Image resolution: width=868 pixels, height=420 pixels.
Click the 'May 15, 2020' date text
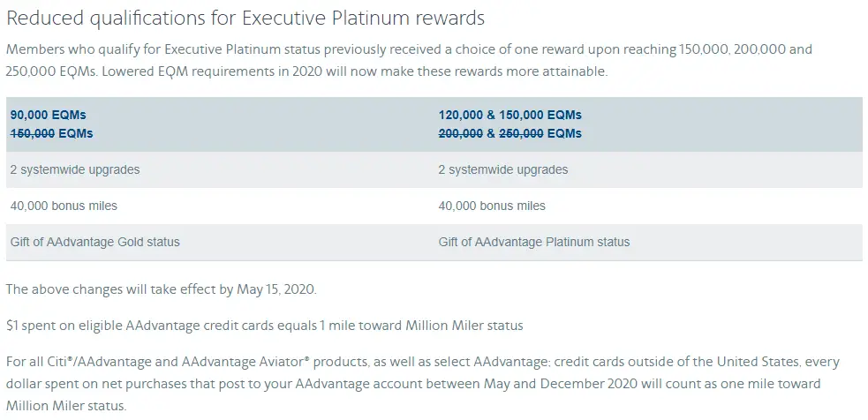click(276, 290)
